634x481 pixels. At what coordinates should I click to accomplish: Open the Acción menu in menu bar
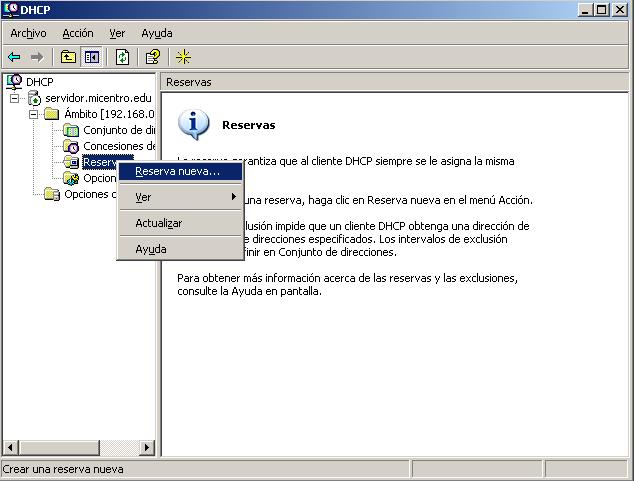(78, 33)
